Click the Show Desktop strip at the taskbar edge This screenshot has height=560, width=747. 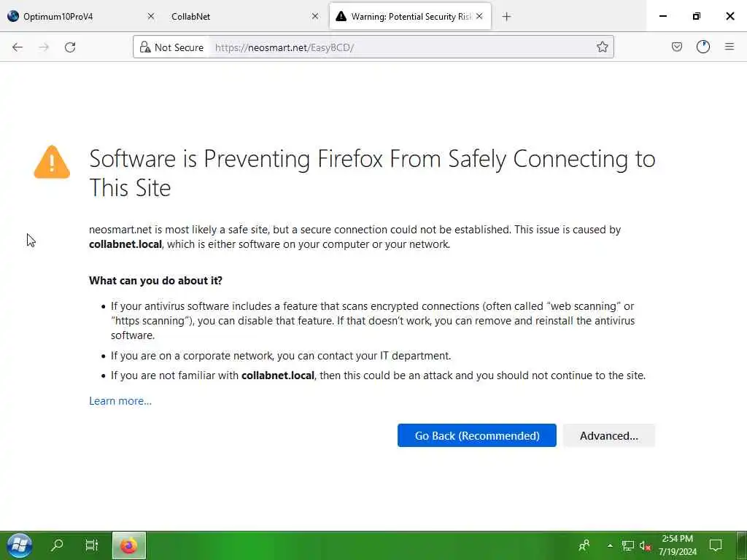click(742, 545)
